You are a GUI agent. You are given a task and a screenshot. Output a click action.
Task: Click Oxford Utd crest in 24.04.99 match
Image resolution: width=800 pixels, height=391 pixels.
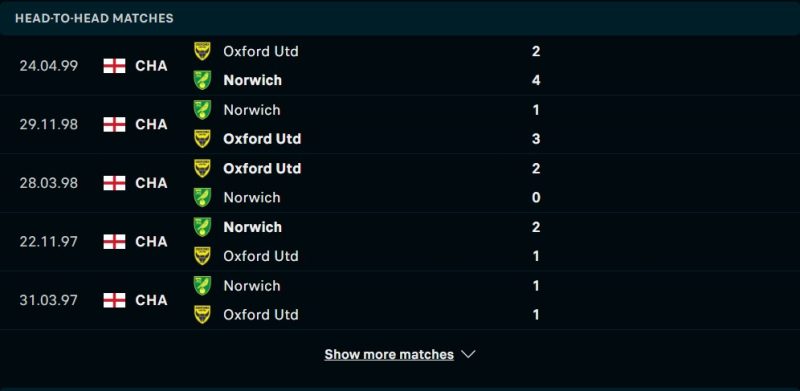tap(202, 51)
